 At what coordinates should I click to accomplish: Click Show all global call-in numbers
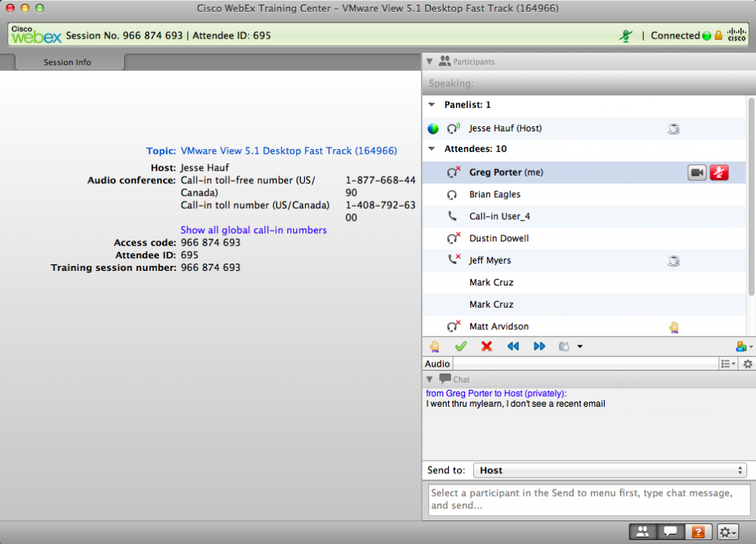pos(254,230)
